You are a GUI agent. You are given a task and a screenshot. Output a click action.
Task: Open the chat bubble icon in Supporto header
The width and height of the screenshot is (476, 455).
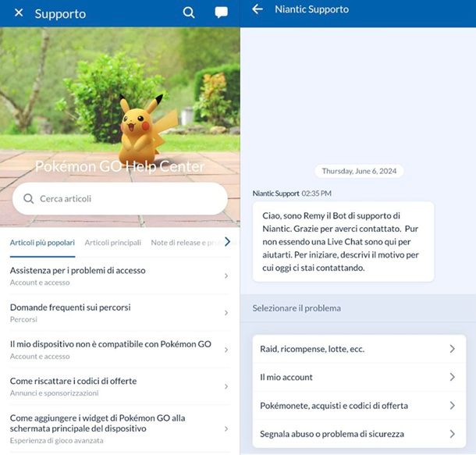[222, 12]
